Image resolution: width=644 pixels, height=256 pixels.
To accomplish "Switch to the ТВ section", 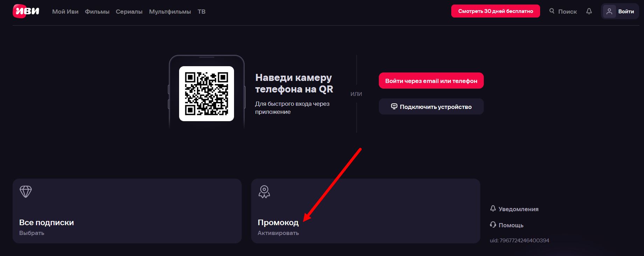I will coord(201,12).
